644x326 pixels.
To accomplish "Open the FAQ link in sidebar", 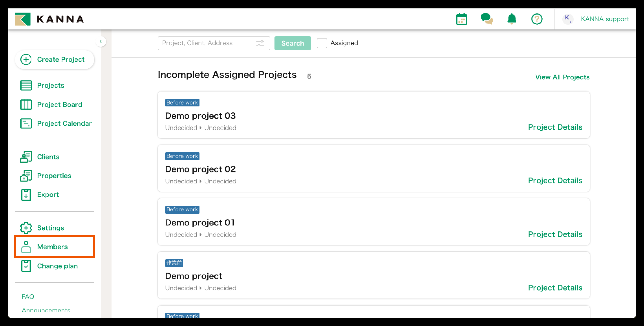I will pos(28,297).
